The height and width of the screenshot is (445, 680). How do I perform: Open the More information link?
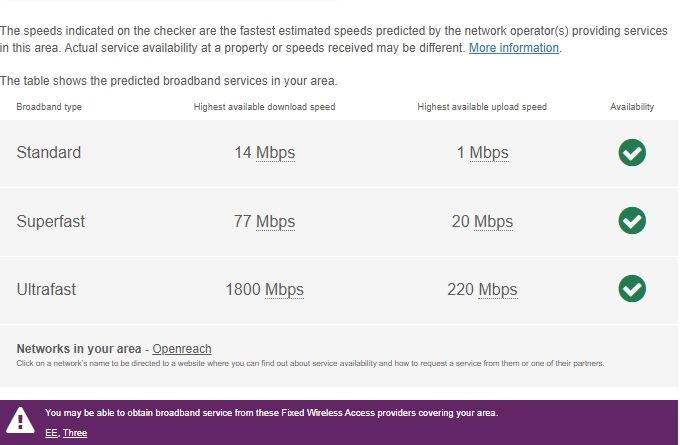click(513, 48)
